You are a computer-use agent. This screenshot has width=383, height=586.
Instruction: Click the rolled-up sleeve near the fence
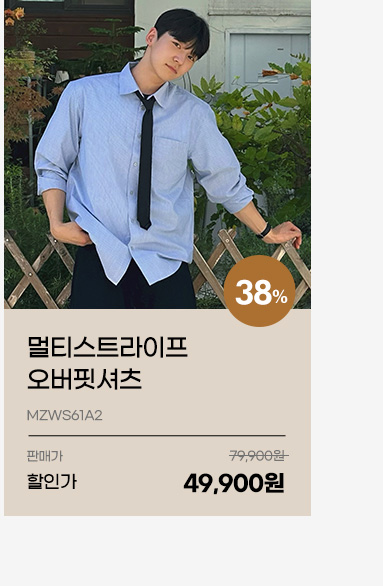coord(234,196)
